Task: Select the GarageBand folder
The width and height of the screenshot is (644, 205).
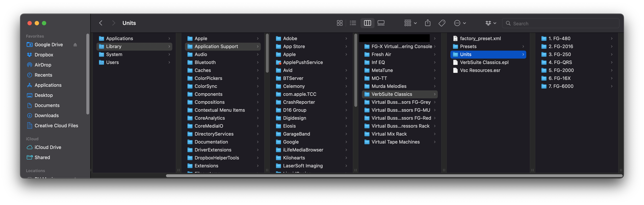Action: [x=311, y=134]
